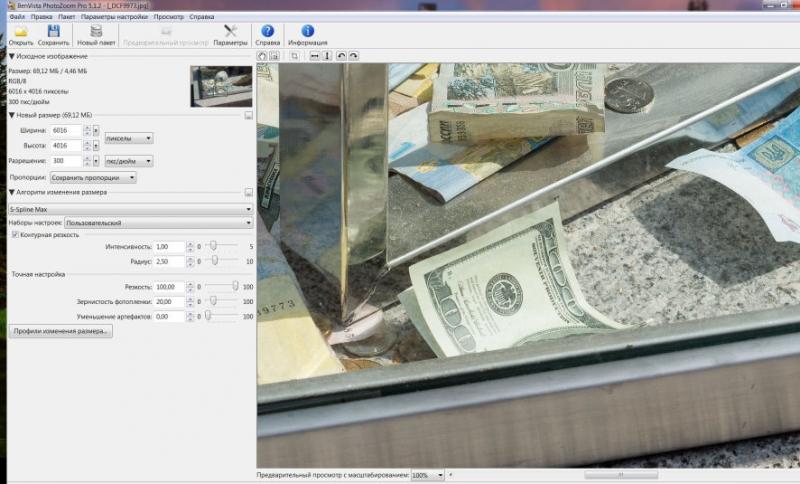Open the Правка menu

coord(41,17)
